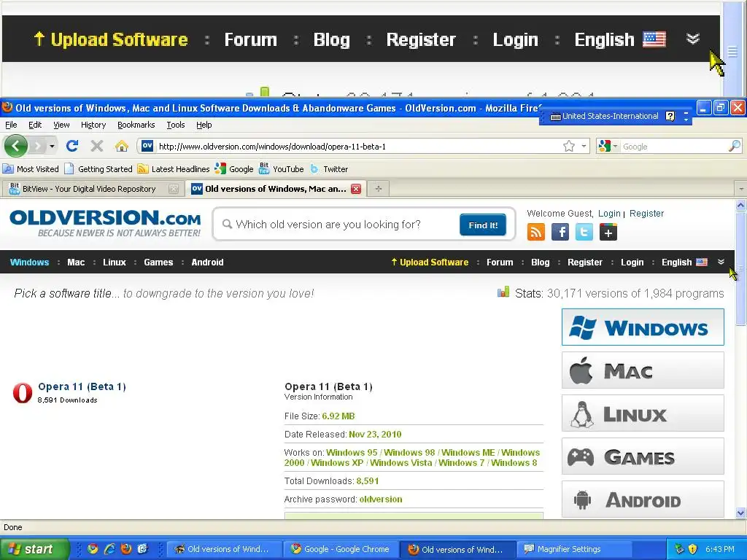The width and height of the screenshot is (747, 560).
Task: Open the large Games category button
Action: point(643,456)
